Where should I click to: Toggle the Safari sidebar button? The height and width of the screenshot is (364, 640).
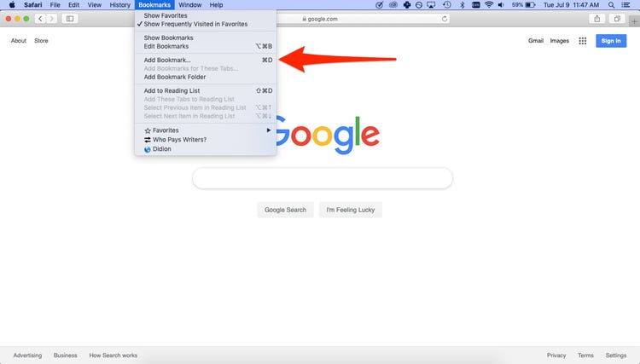point(70,19)
